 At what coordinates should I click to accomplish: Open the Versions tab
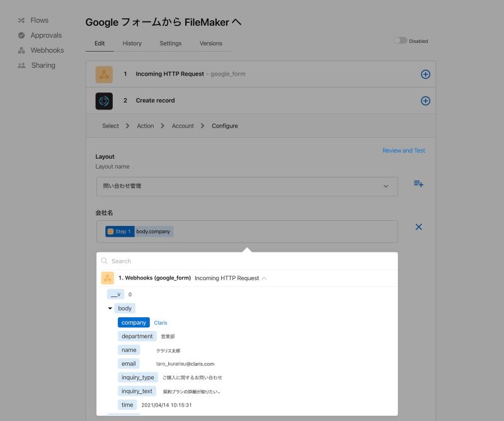pyautogui.click(x=211, y=43)
